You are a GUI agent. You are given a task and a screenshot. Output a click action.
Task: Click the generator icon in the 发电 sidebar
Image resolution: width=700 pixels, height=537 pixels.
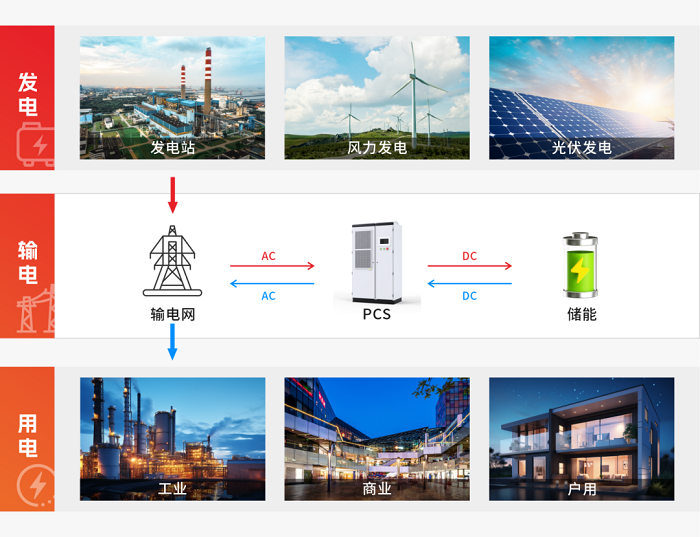32,145
